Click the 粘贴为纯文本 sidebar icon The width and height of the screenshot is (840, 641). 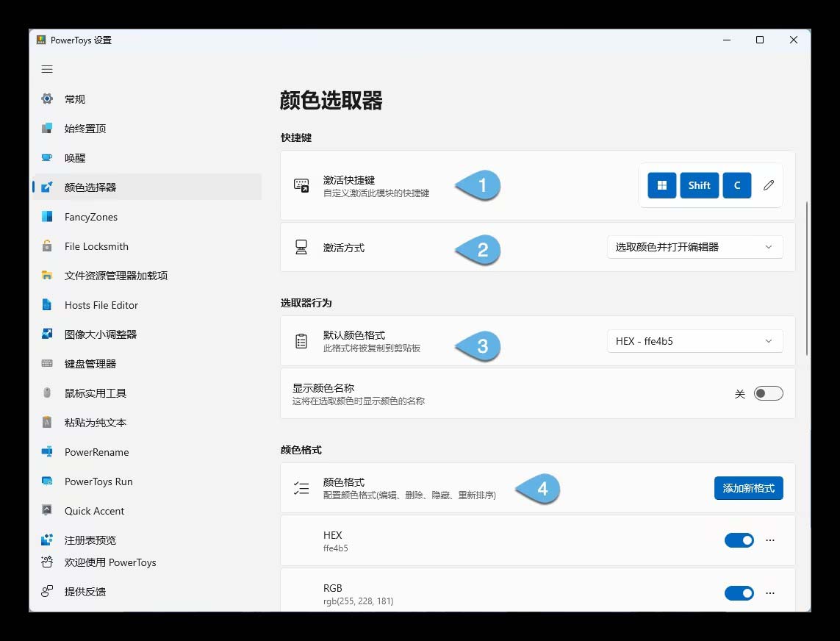pos(47,423)
